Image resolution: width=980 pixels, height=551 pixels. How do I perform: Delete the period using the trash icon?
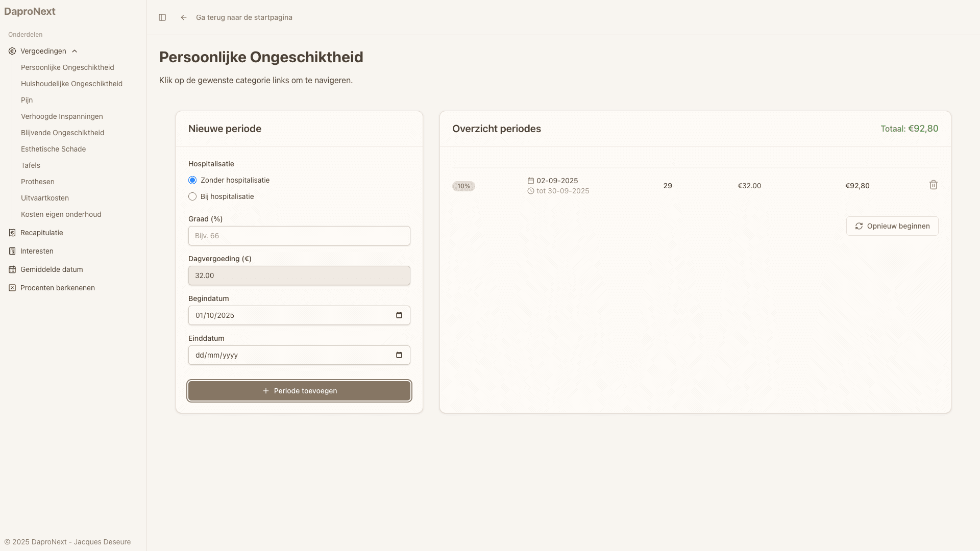click(x=933, y=185)
